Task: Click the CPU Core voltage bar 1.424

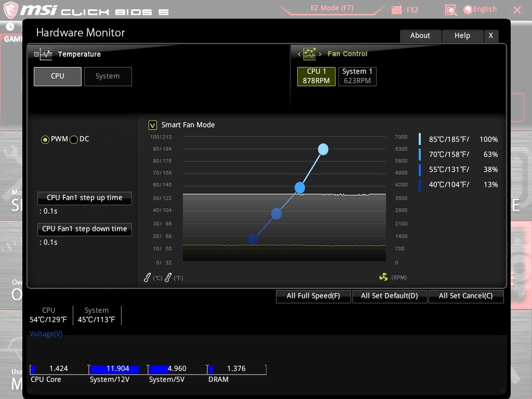Action: tap(59, 369)
